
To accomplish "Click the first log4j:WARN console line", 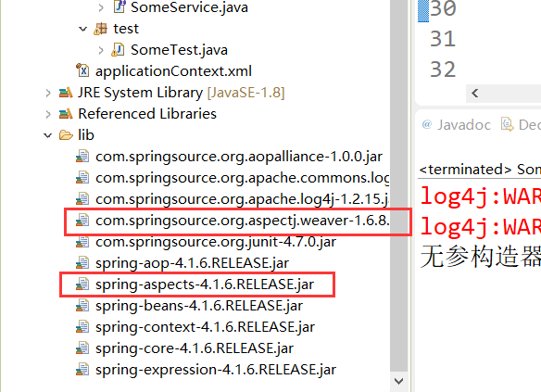I will coord(481,196).
